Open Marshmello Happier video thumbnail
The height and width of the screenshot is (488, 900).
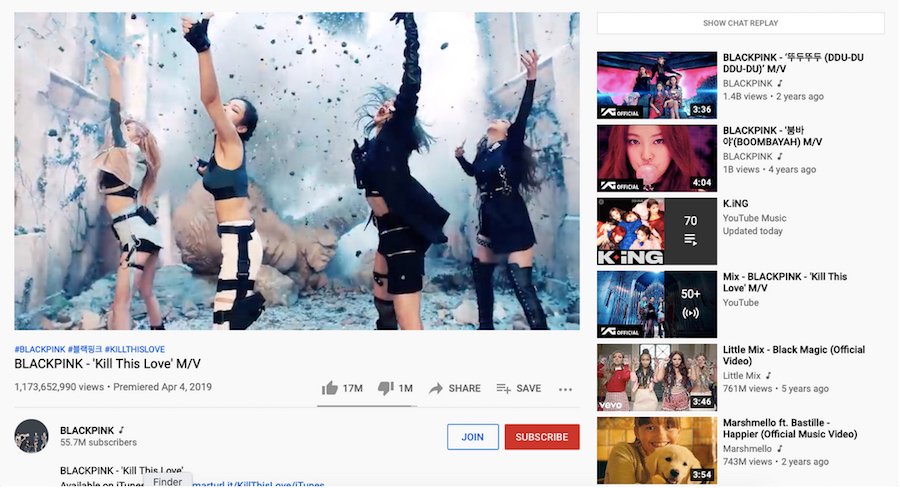657,450
